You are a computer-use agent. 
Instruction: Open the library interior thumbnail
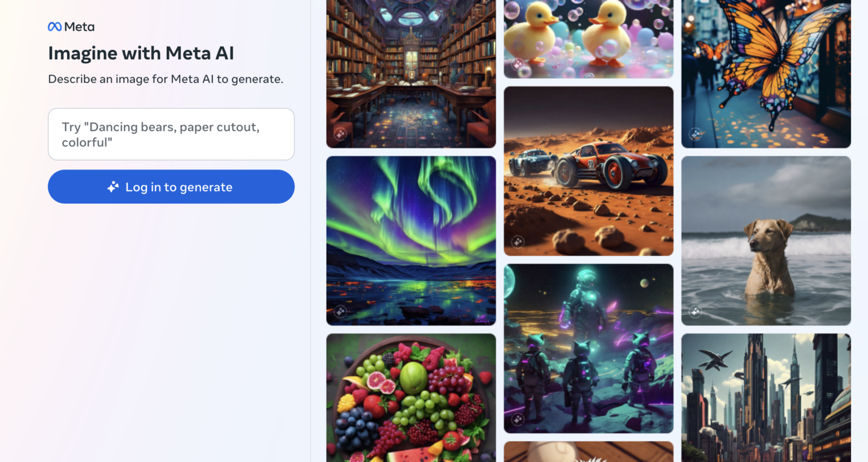tap(411, 74)
